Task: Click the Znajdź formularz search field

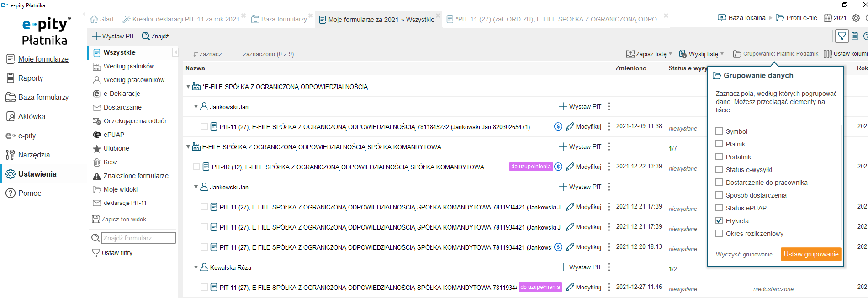Action: pos(138,238)
